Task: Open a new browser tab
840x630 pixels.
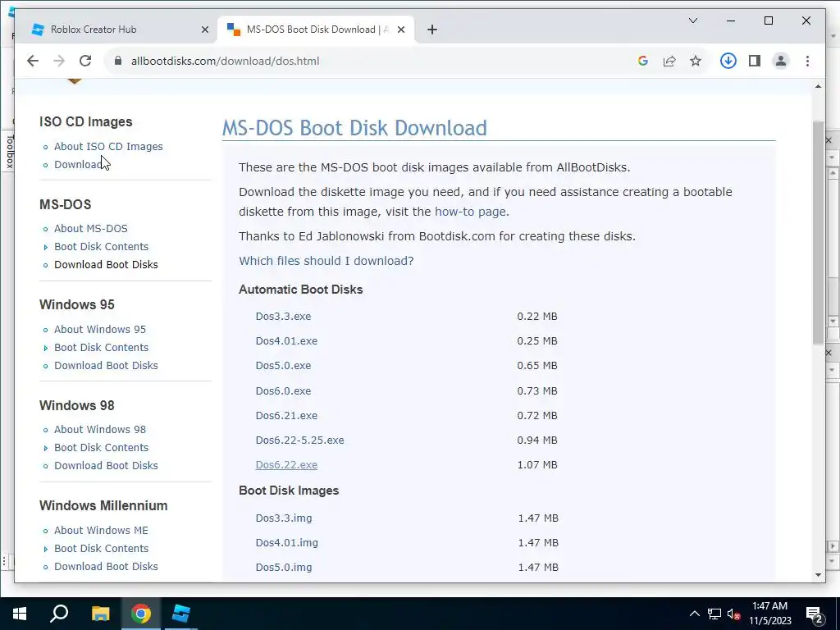Action: tap(432, 30)
